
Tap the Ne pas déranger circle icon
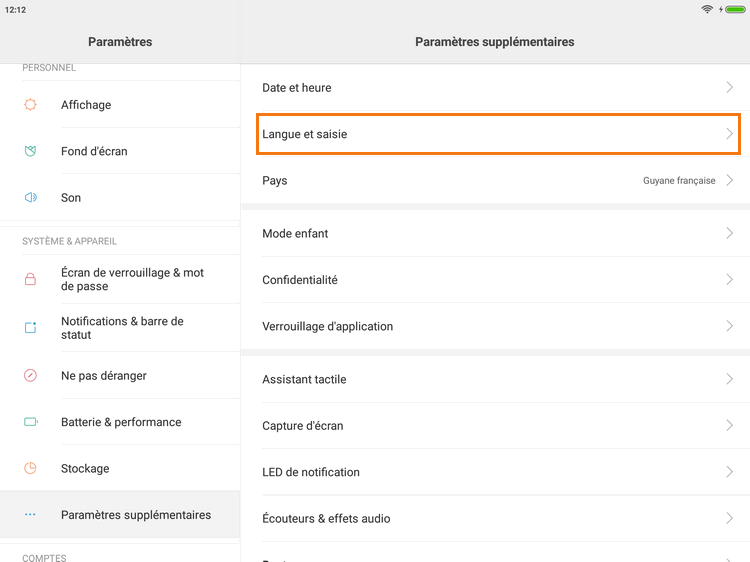click(x=30, y=375)
